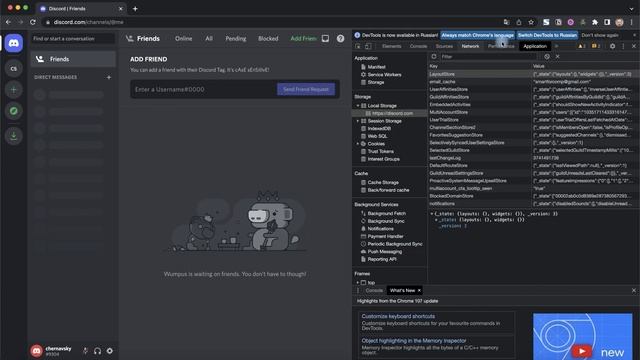This screenshot has width=640, height=360.
Task: Open Discord Inbox icon in Friends header
Action: tap(325, 38)
